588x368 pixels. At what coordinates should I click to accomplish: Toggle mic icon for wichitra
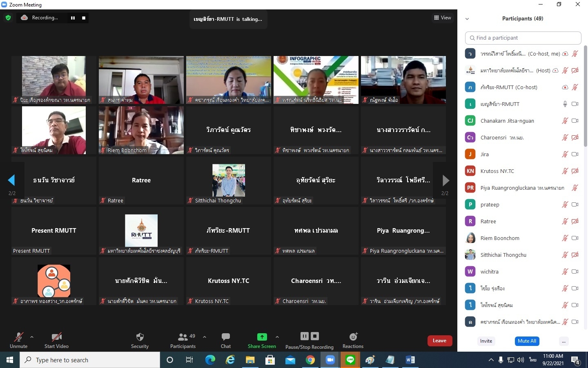[x=565, y=272]
